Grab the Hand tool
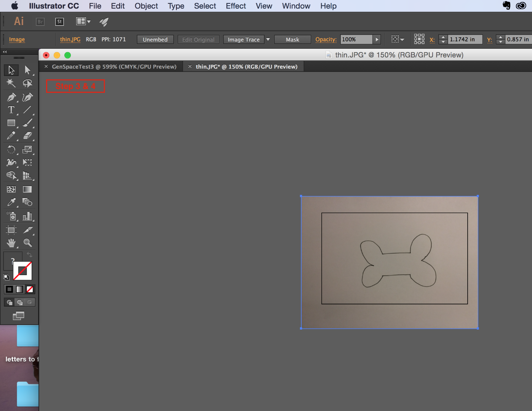The image size is (532, 411). [x=11, y=242]
